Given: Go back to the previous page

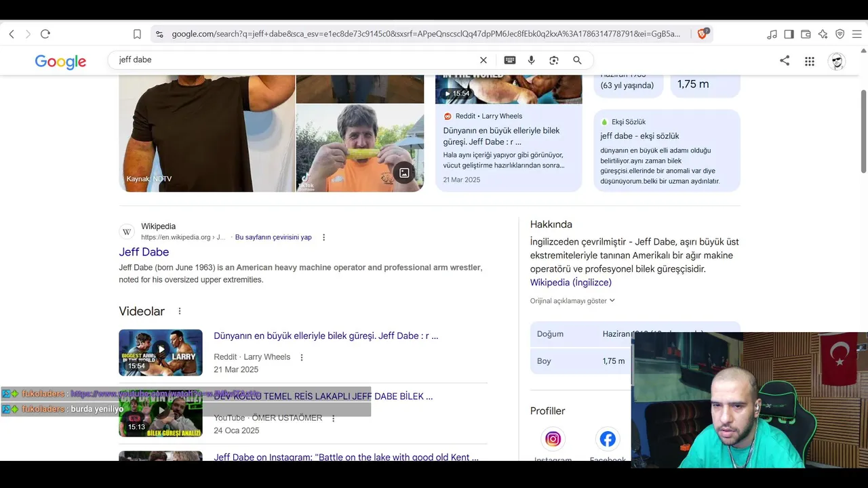Looking at the screenshot, I should tap(12, 34).
